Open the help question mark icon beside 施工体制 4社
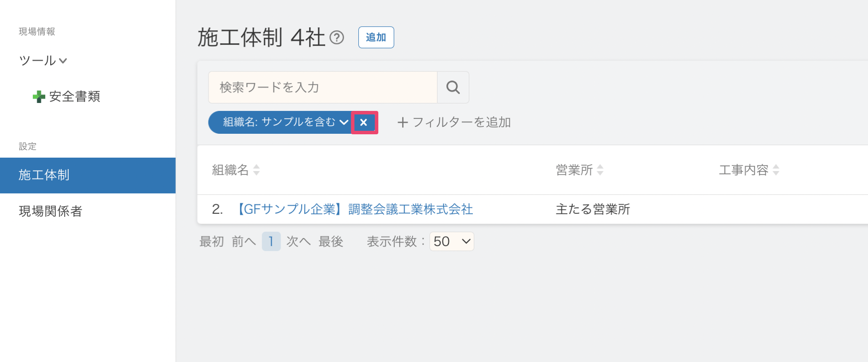The height and width of the screenshot is (362, 868). click(x=337, y=37)
